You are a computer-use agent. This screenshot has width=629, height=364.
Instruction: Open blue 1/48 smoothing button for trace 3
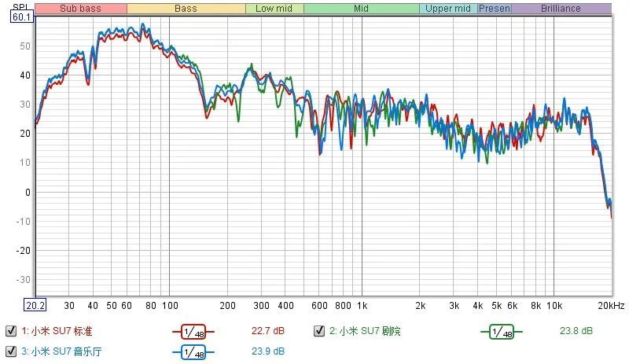(193, 352)
